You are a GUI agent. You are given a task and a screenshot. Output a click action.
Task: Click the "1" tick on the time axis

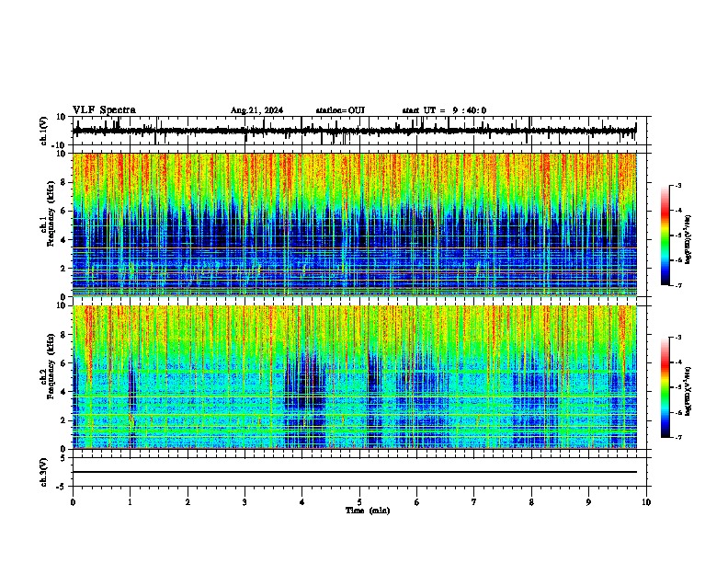tap(130, 502)
